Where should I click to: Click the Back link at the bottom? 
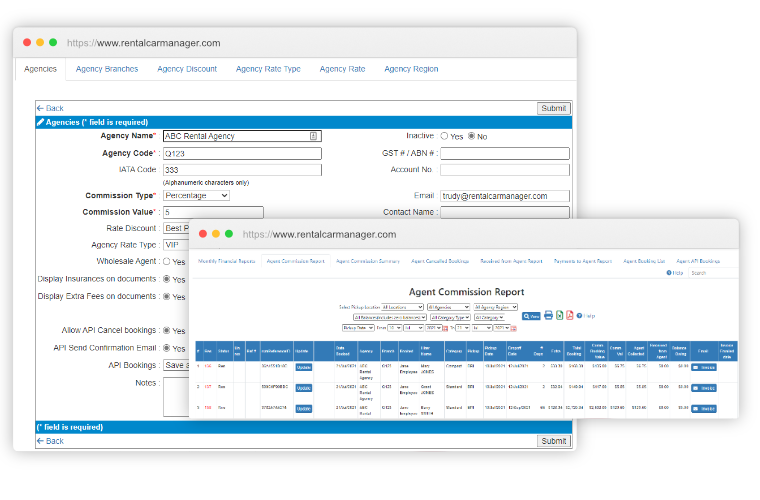pyautogui.click(x=50, y=441)
